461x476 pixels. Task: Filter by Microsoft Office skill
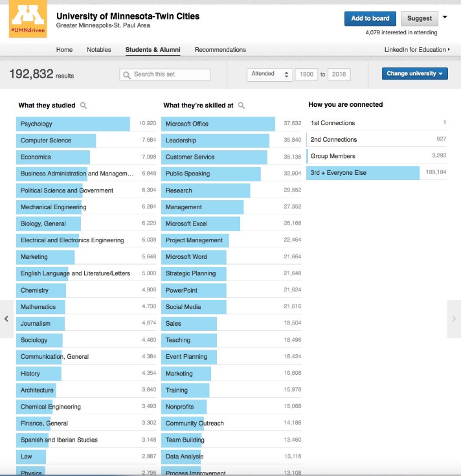pyautogui.click(x=231, y=124)
